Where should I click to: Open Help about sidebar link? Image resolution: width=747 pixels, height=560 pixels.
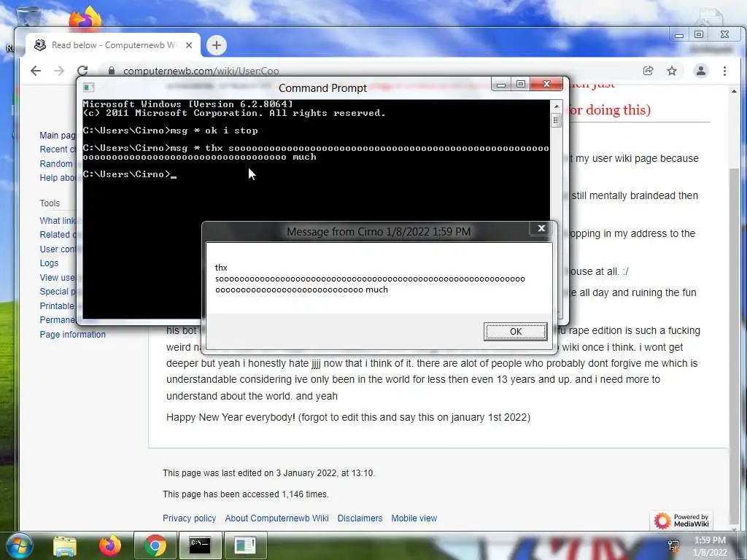click(x=58, y=178)
